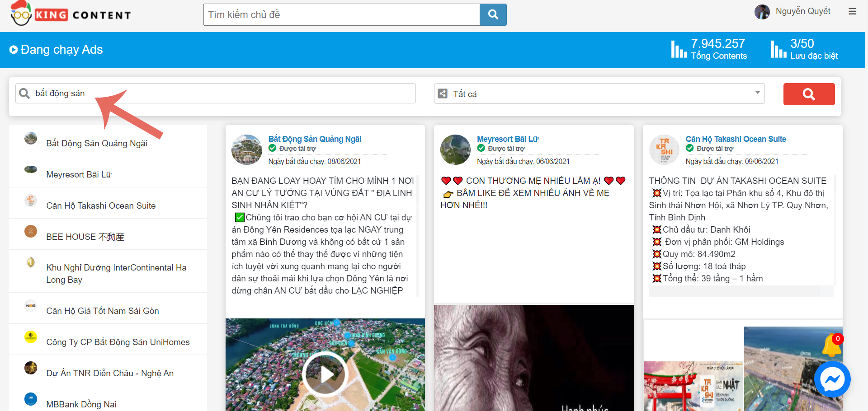
Task: Click text THÔNG TIN DỰ ÁN TAKASHI OCEAN SUITE
Action: point(738,181)
